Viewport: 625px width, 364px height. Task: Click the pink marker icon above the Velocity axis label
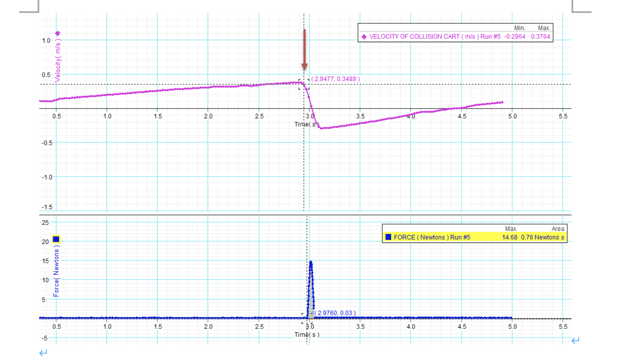(58, 33)
